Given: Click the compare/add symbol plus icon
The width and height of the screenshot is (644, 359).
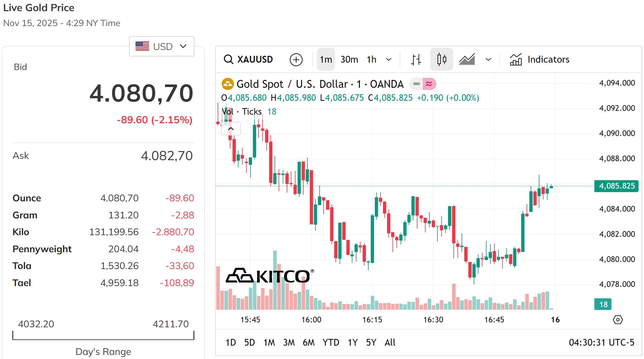Looking at the screenshot, I should tap(296, 59).
